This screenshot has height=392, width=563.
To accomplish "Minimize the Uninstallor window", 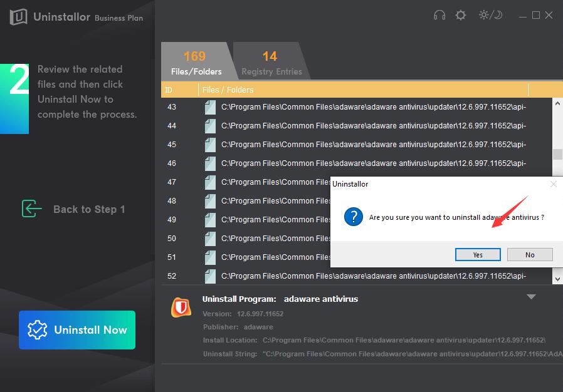I will pos(523,16).
